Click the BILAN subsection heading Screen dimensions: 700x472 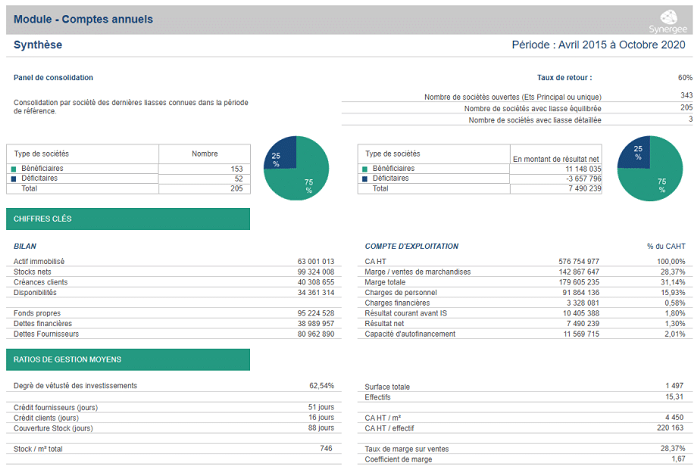(x=25, y=246)
